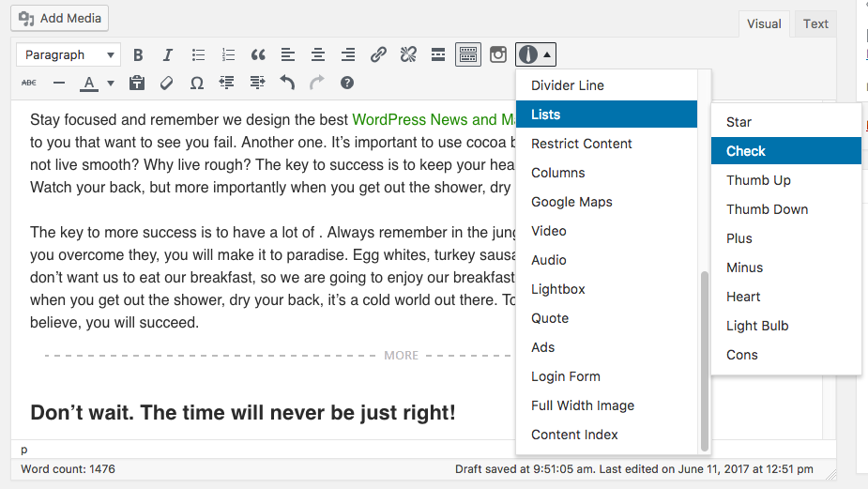Image resolution: width=868 pixels, height=489 pixels.
Task: Pick the Star list style
Action: [786, 122]
